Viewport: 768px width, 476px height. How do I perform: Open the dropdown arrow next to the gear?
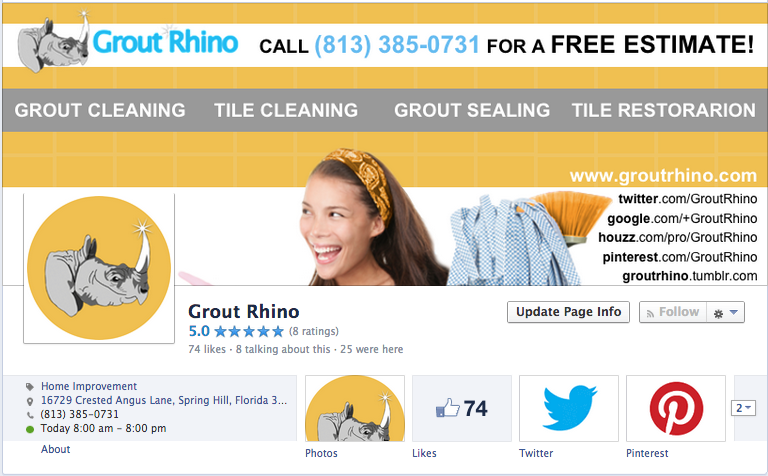(733, 312)
